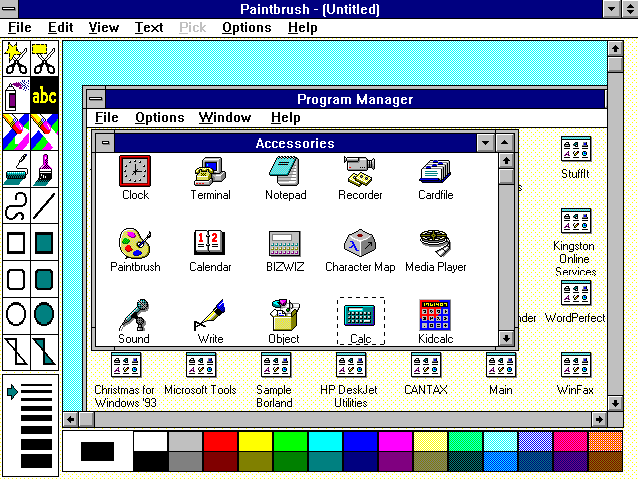Select the Brush tool

44,169
